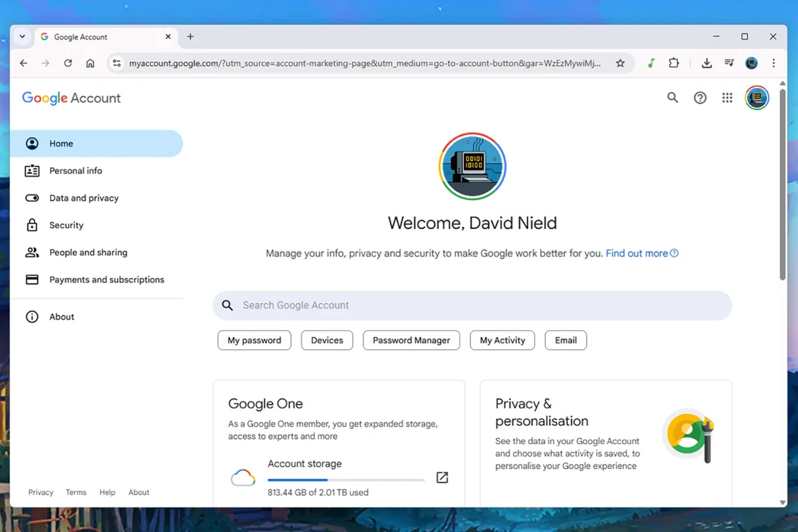Open the Help question mark icon
798x532 pixels.
click(700, 97)
